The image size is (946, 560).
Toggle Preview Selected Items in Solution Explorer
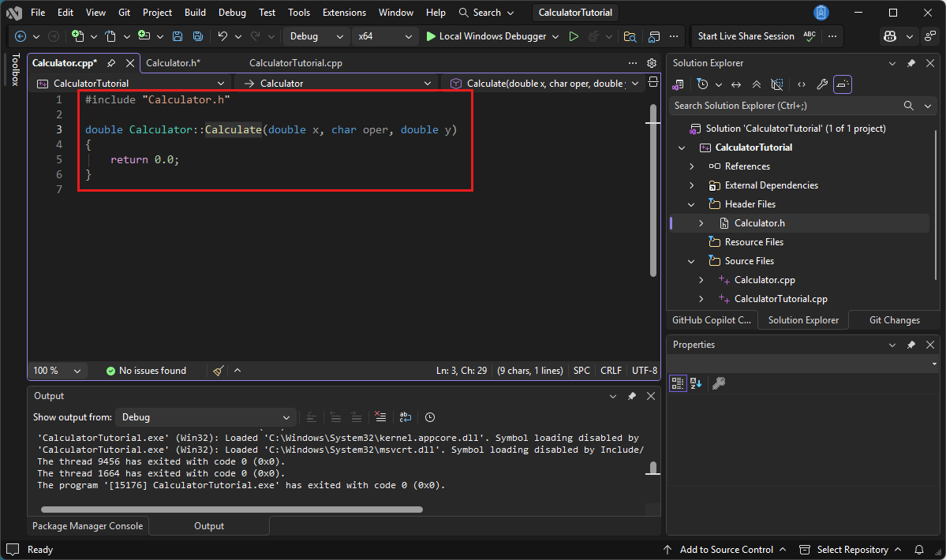click(x=842, y=84)
